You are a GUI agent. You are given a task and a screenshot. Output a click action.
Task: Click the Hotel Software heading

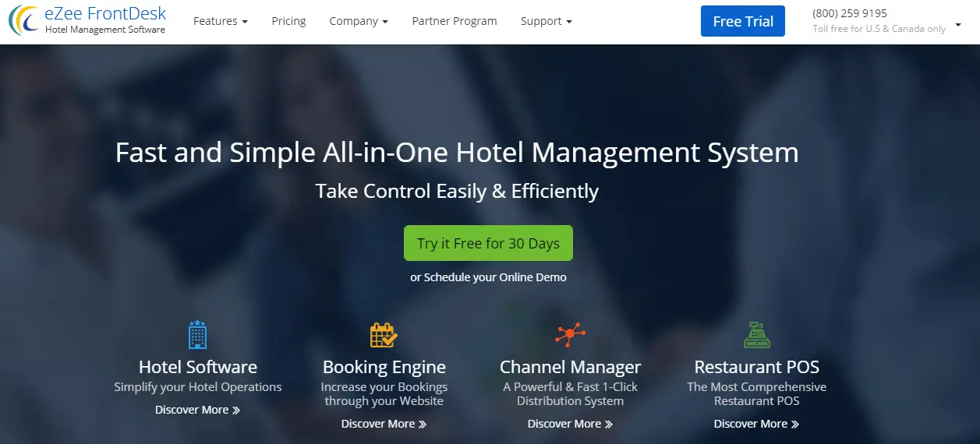198,367
